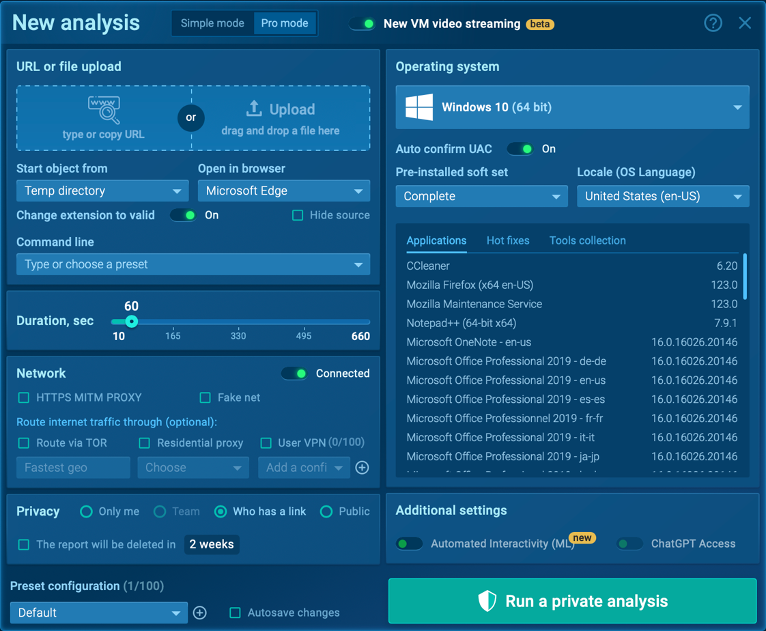The width and height of the screenshot is (766, 631).
Task: Click the Windows logo icon
Action: pos(419,107)
